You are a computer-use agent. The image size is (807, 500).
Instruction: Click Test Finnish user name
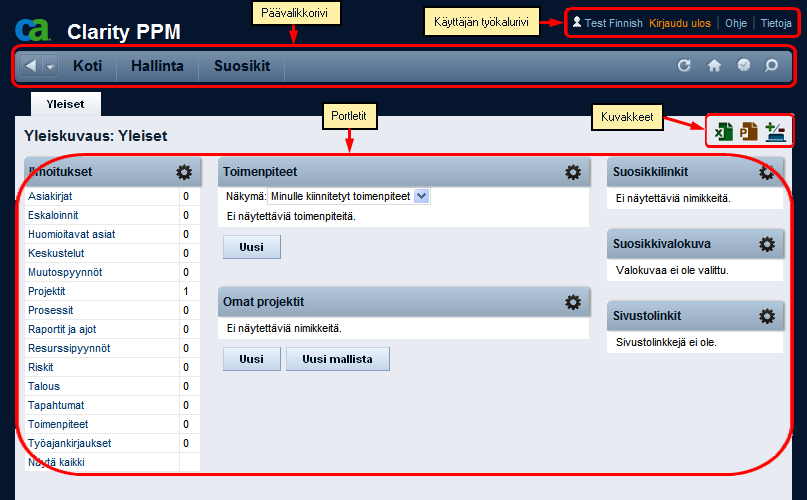tap(613, 23)
